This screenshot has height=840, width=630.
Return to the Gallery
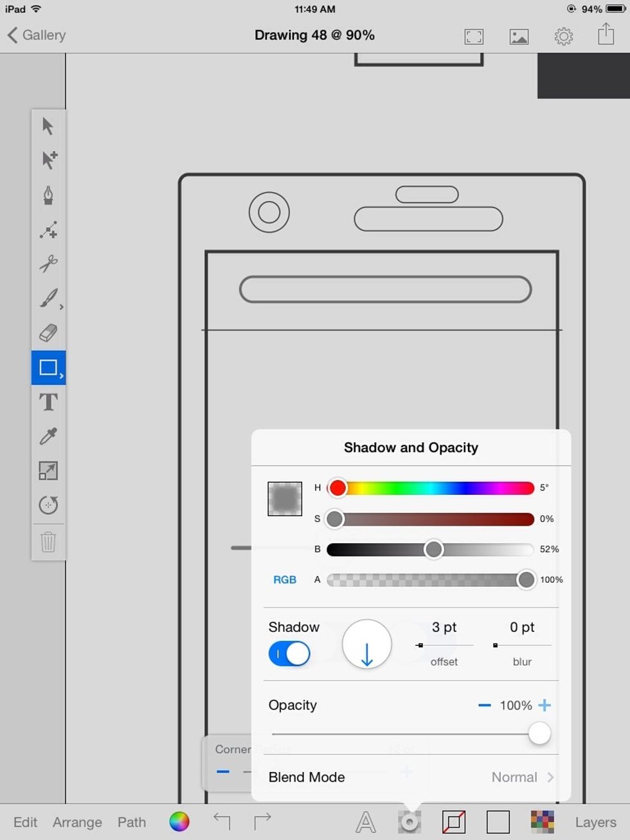36,35
